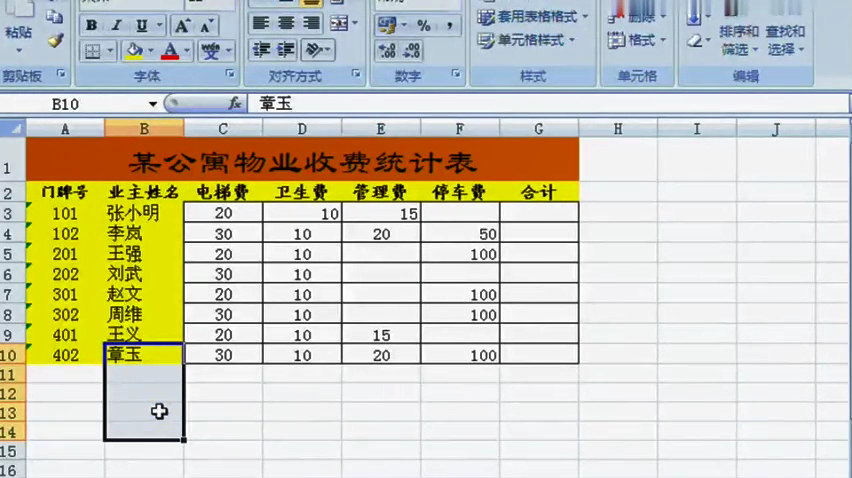The height and width of the screenshot is (478, 852).
Task: Apply underline with the U button
Action: 142,26
